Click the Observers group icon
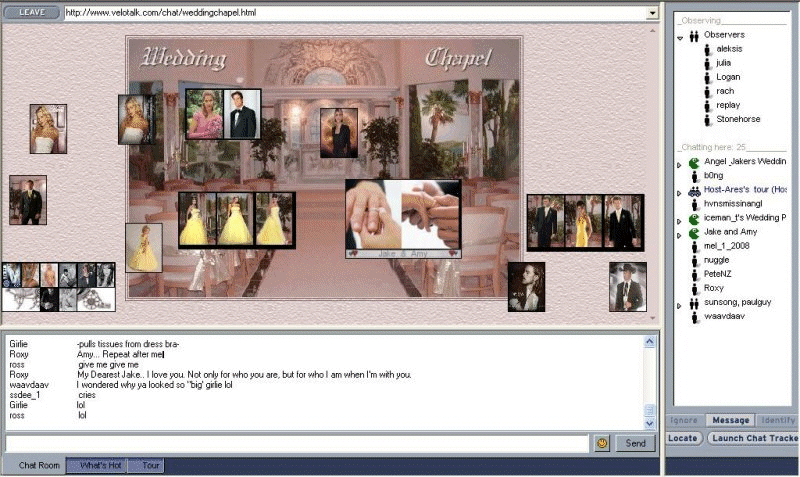Screen dimensions: 800x477 point(693,35)
